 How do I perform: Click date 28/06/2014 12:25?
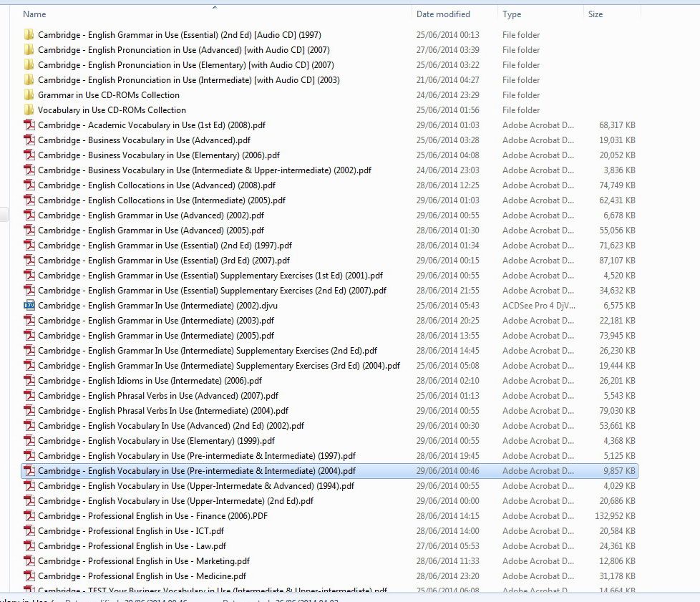tap(448, 185)
